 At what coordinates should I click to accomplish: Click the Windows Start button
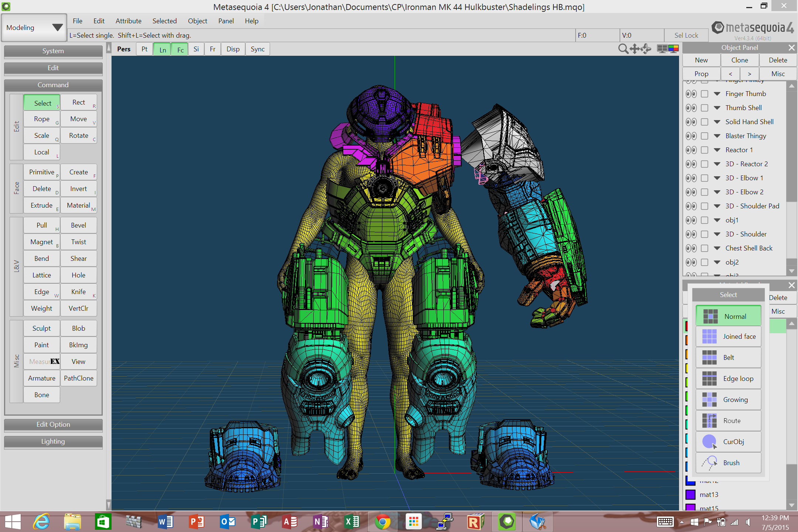[x=13, y=522]
